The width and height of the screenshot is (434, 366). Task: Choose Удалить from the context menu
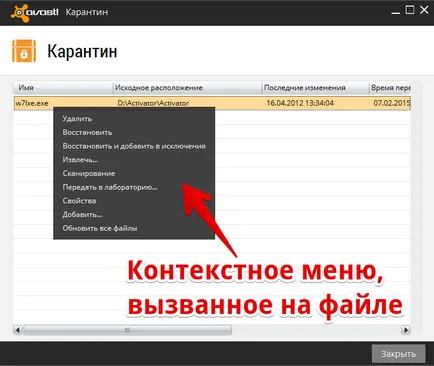[x=77, y=119]
